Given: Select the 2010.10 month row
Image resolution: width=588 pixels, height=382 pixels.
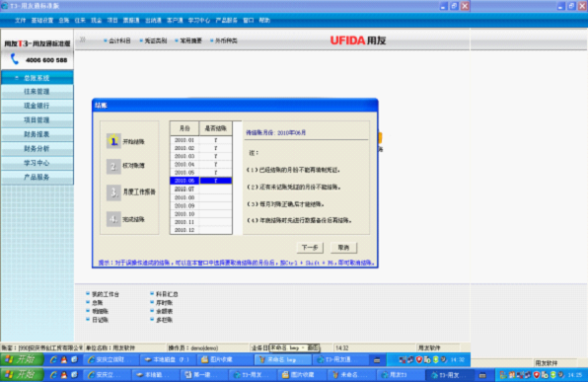Looking at the screenshot, I should click(x=201, y=214).
